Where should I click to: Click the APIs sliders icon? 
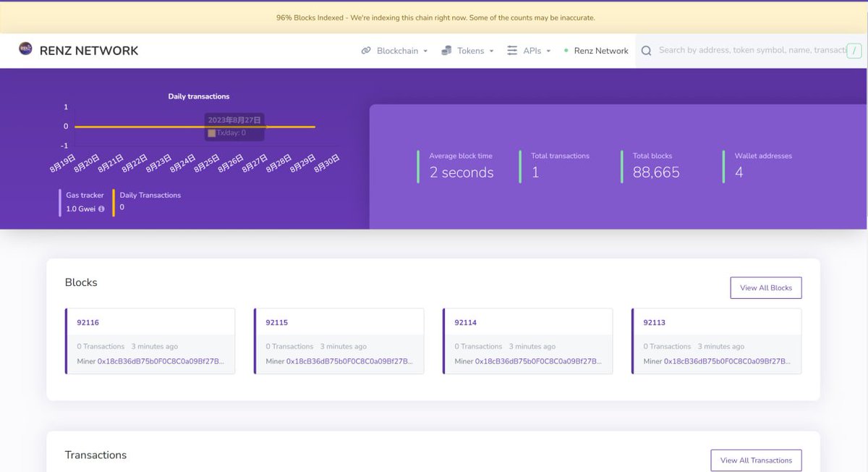512,51
